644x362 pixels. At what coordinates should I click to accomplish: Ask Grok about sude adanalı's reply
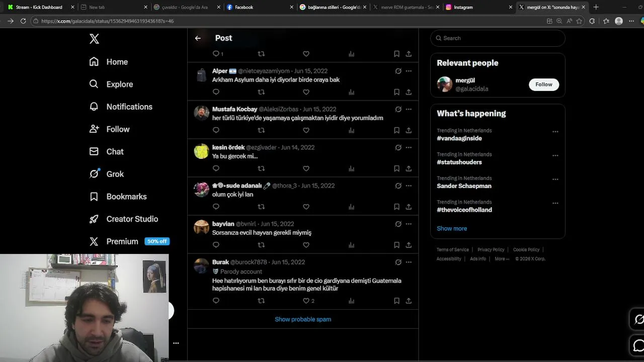click(x=398, y=186)
